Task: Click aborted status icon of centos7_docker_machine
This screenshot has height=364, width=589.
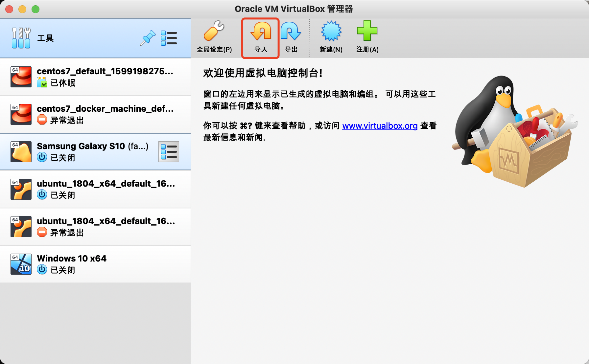Action: tap(42, 120)
